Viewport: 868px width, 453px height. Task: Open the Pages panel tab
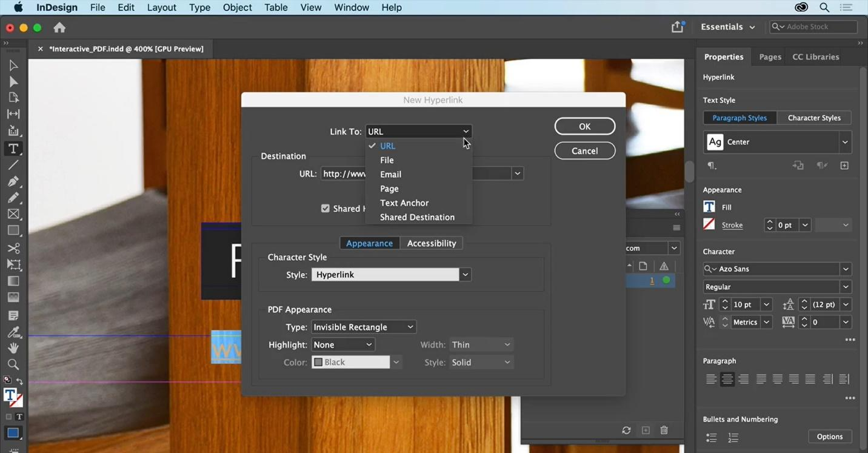(769, 56)
